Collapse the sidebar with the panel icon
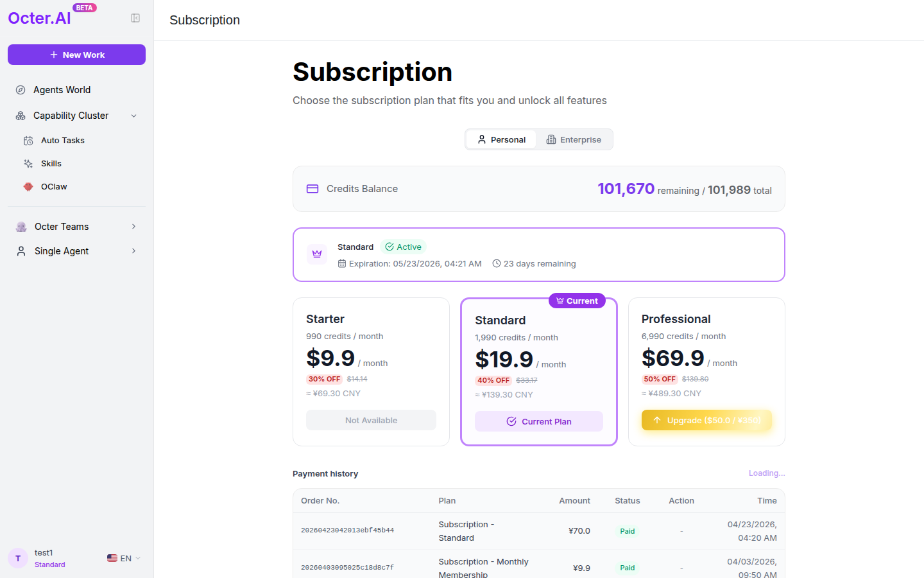The height and width of the screenshot is (578, 924). click(135, 18)
